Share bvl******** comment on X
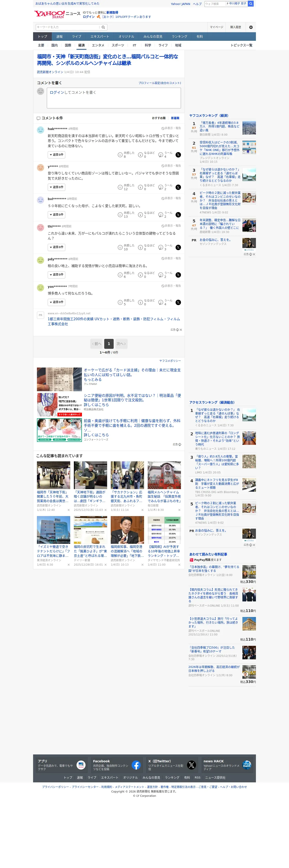This screenshot has height=868, width=289. click(178, 215)
